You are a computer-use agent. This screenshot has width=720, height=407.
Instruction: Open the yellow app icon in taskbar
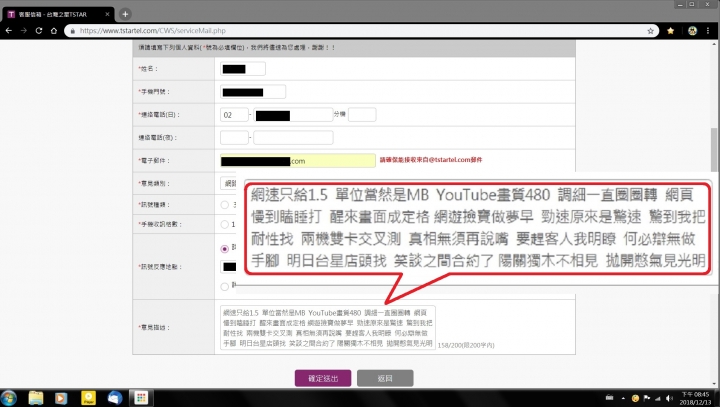(x=88, y=398)
